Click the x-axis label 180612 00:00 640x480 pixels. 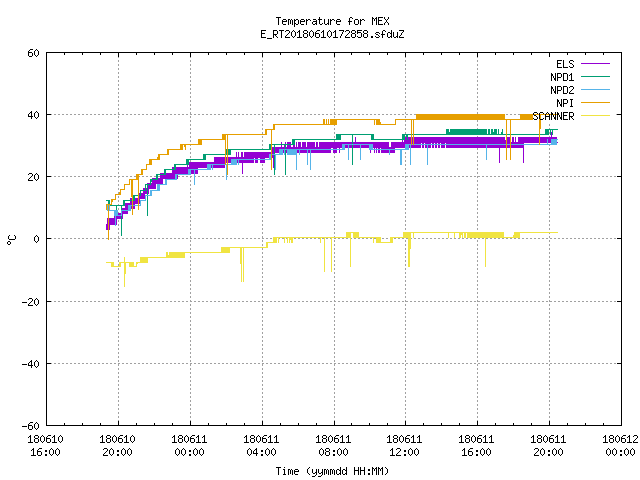click(620, 446)
